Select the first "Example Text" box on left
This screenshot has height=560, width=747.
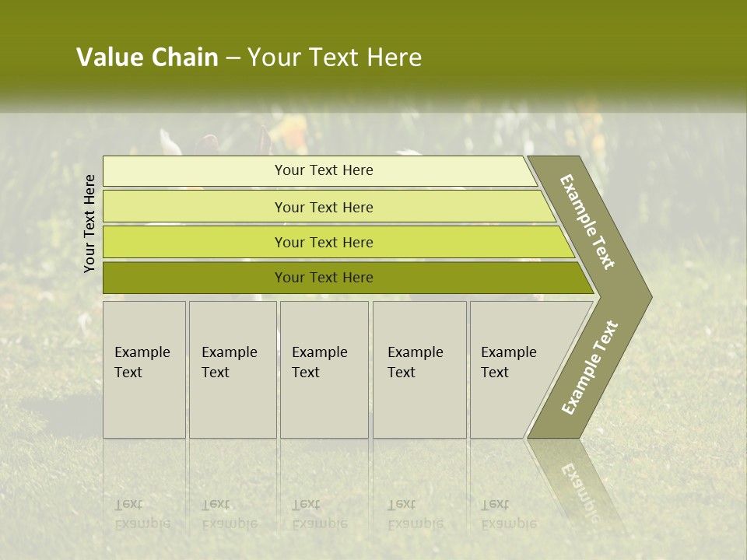(144, 369)
